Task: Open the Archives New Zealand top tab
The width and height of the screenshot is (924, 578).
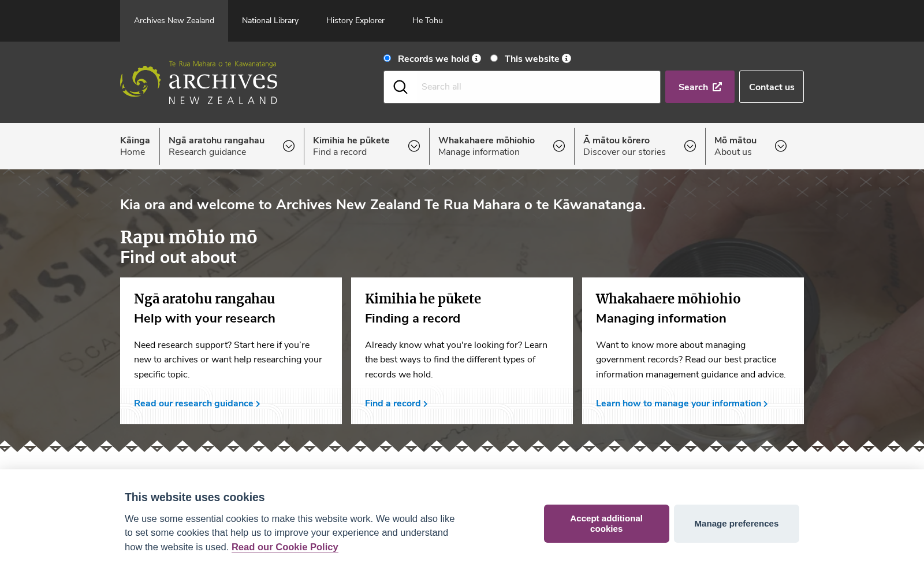Action: pos(174,21)
